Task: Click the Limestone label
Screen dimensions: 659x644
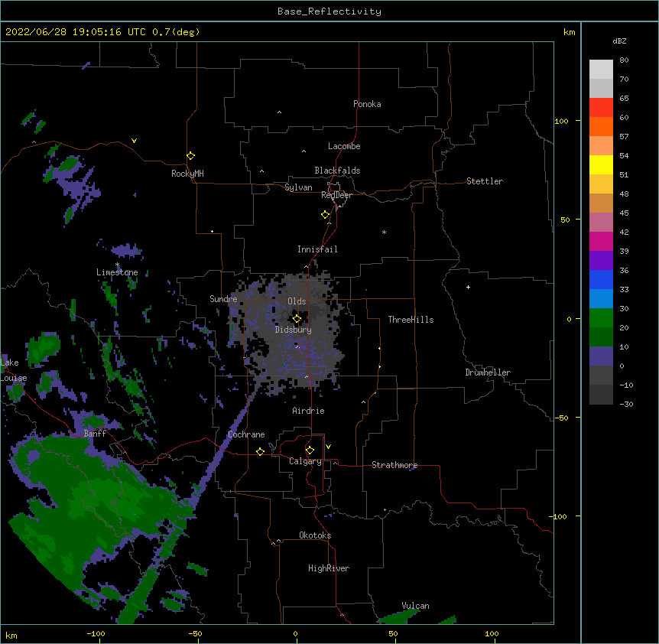Action: point(117,272)
